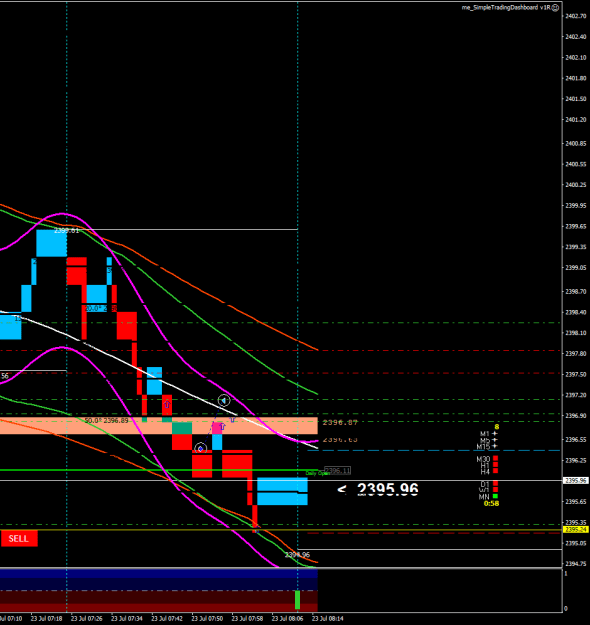Click the smiley icon beside the SimpleTradingDashboard label

(555, 8)
